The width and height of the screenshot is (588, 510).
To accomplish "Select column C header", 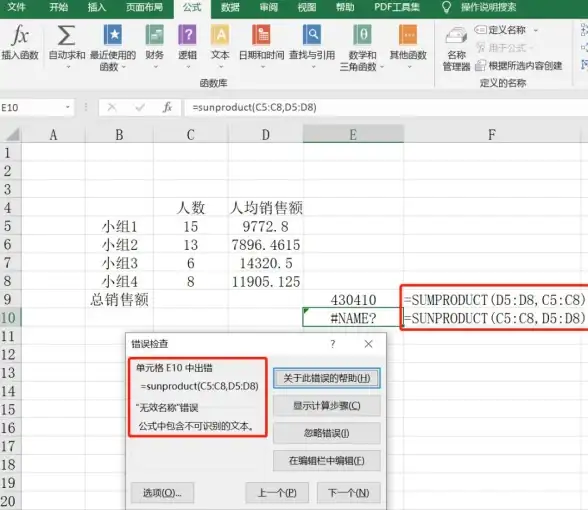I will pos(190,135).
